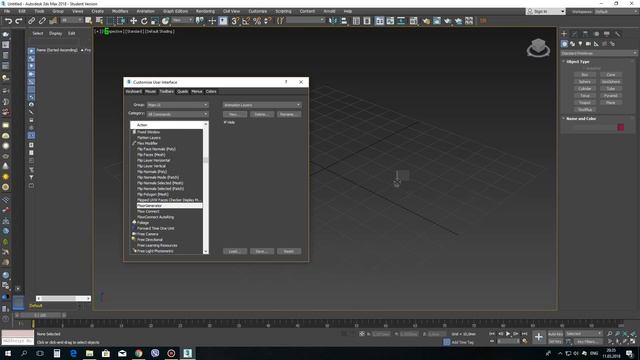The image size is (640, 360).
Task: Open the File Explorer taskbar icon
Action: [x=89, y=353]
